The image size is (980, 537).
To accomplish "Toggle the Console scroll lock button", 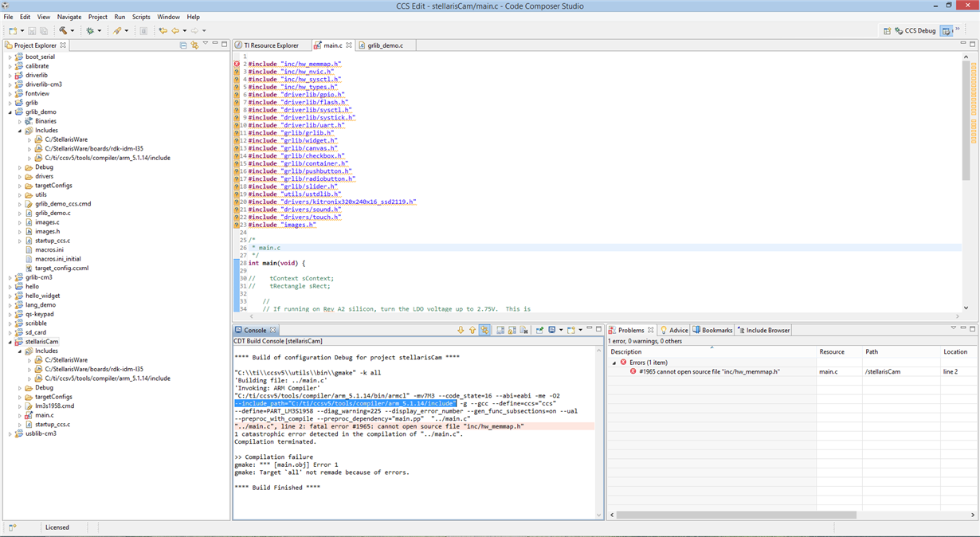I will (x=512, y=330).
